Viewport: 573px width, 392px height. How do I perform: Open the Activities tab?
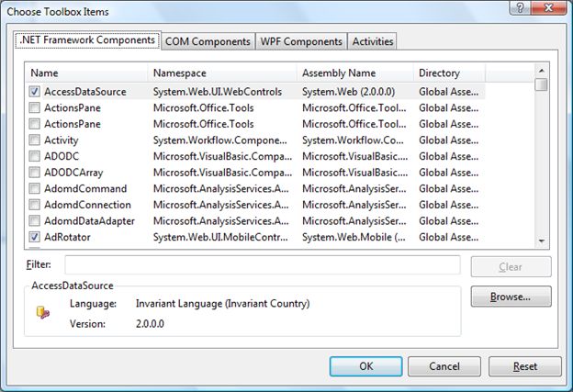[373, 41]
